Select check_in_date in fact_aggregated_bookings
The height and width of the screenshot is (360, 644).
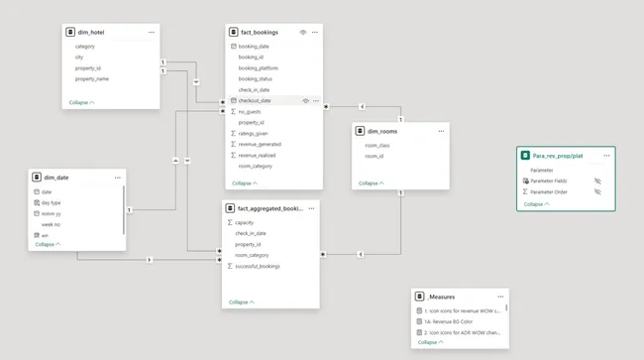coord(251,233)
